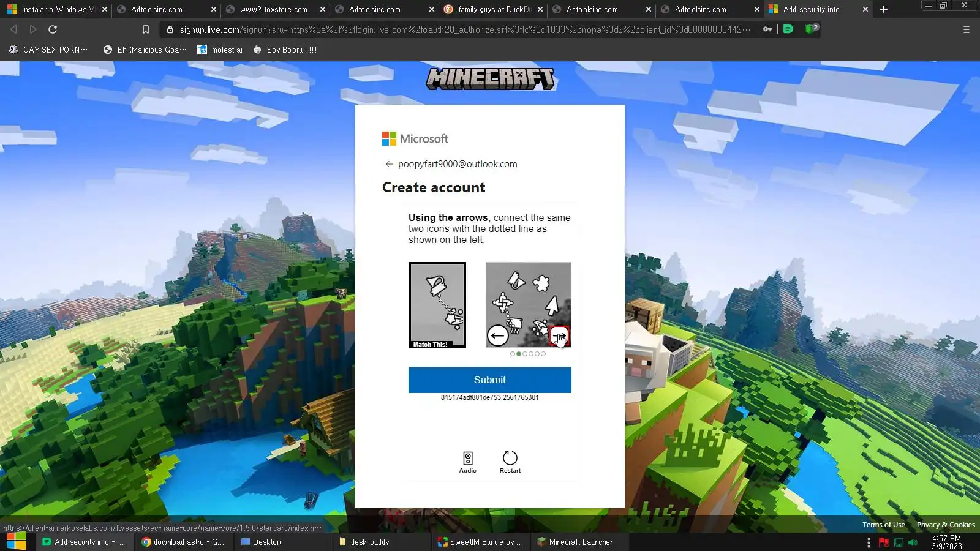
Task: Restart the captcha puzzle
Action: coord(510,462)
